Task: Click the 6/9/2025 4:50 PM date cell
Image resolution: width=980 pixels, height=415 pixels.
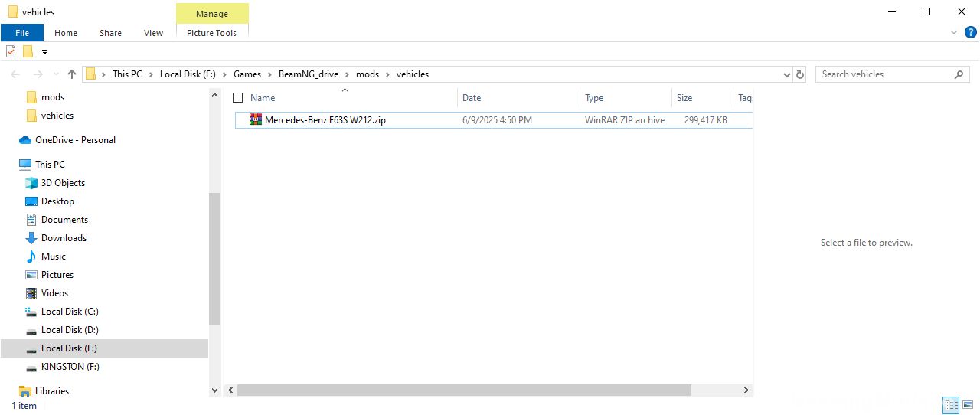Action: [497, 120]
